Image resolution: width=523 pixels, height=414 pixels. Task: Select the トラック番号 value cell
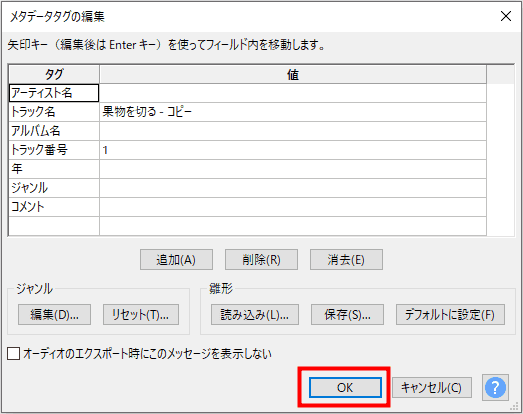pyautogui.click(x=293, y=150)
